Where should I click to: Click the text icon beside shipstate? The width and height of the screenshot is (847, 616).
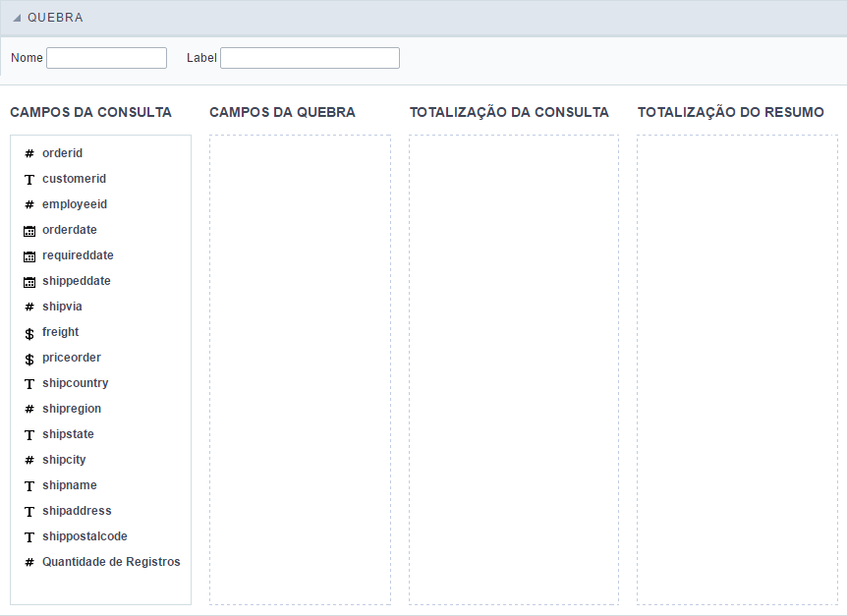pyautogui.click(x=29, y=435)
